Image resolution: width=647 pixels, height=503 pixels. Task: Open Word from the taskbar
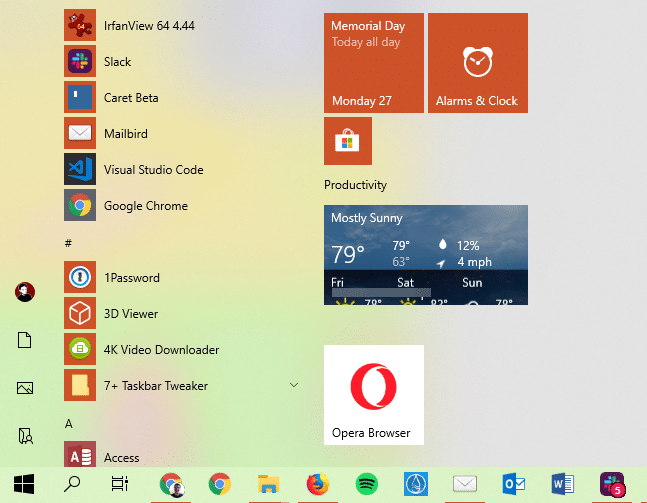tap(562, 484)
